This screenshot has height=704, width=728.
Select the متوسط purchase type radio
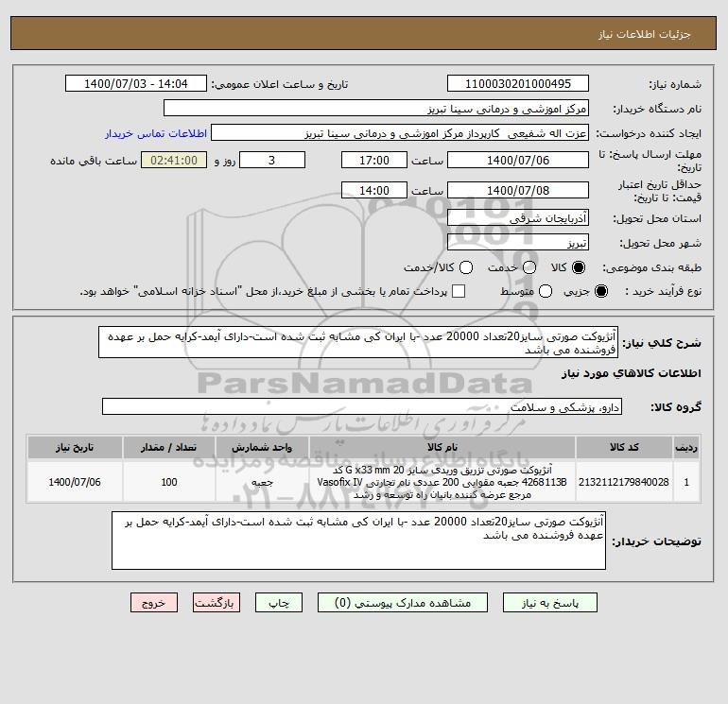coord(546,291)
